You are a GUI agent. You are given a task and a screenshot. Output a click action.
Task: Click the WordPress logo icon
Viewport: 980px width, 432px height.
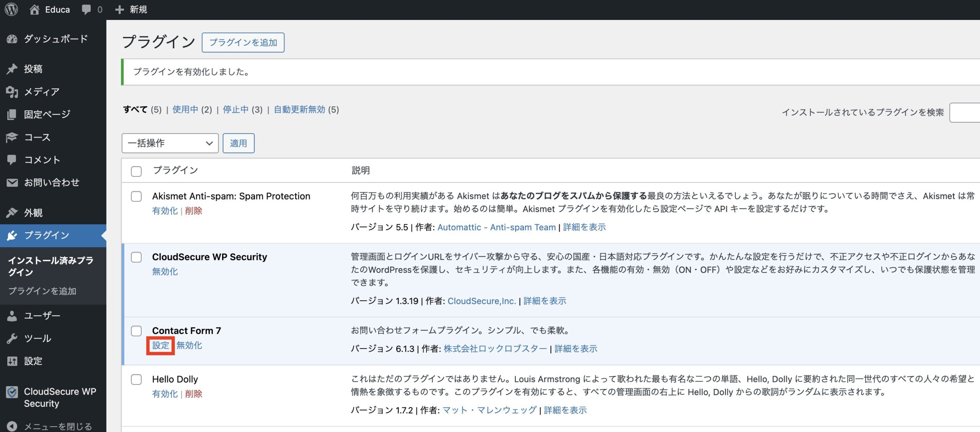[11, 9]
